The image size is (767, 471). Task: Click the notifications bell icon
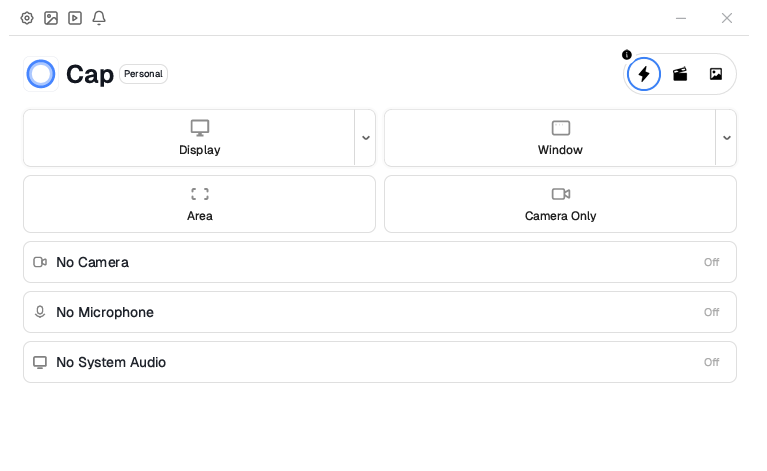pos(99,18)
